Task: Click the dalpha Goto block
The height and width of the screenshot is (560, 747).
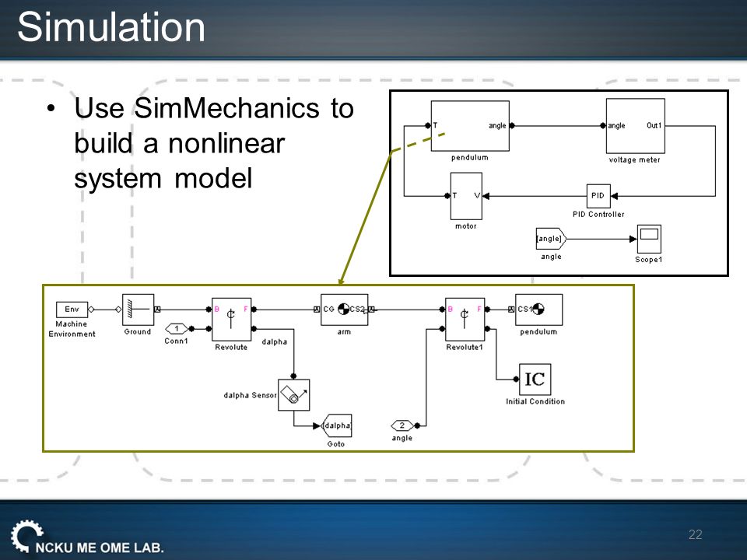Action: (337, 425)
